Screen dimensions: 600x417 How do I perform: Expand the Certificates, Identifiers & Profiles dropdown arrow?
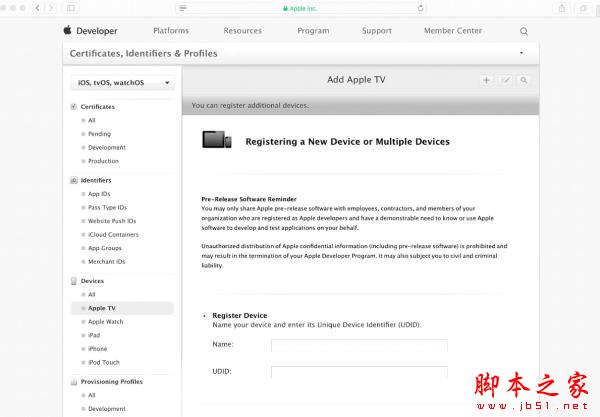[521, 53]
